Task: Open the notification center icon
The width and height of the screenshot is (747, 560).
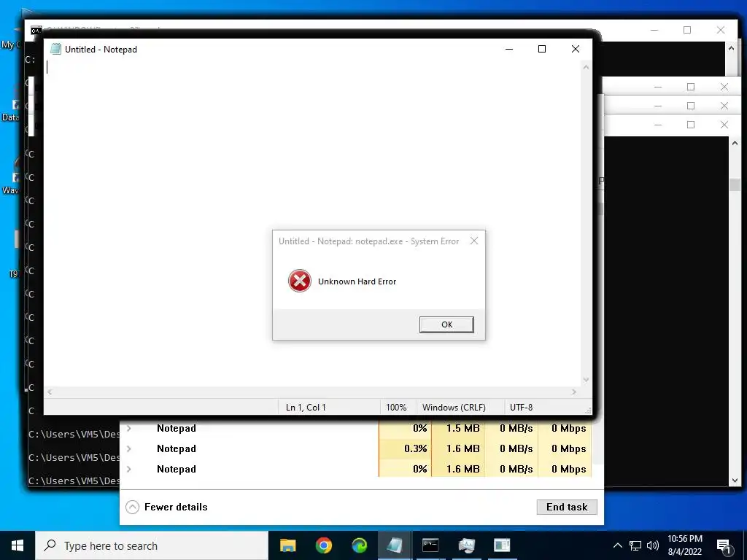Action: click(724, 546)
